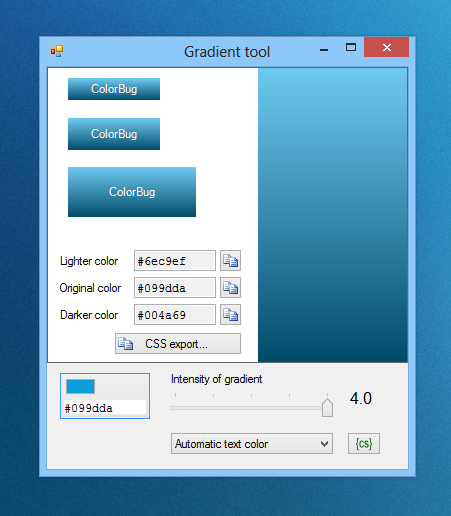
Task: Maximize the Gradient tool window
Action: tap(351, 47)
